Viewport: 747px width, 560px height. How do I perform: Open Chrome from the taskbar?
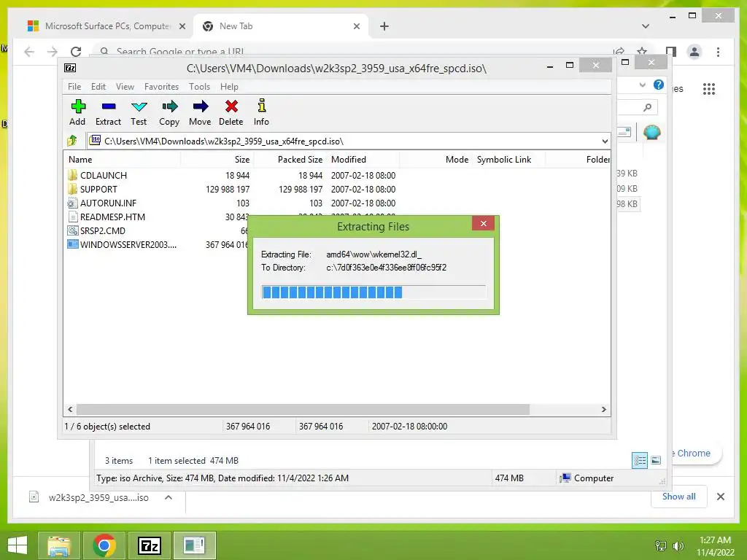click(104, 545)
